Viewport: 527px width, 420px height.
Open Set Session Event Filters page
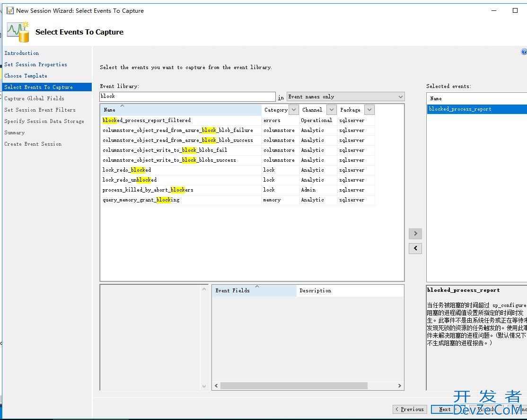(40, 110)
